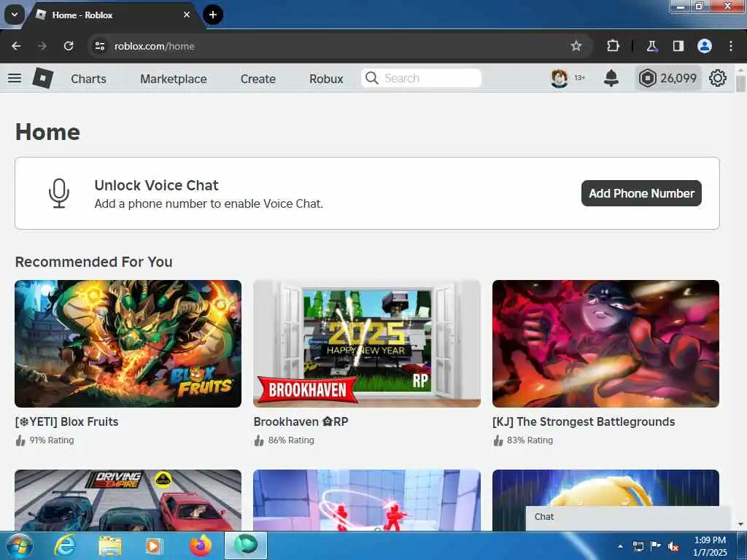Click [KJ] The Strongest Battlegrounds title
747x560 pixels.
point(584,422)
